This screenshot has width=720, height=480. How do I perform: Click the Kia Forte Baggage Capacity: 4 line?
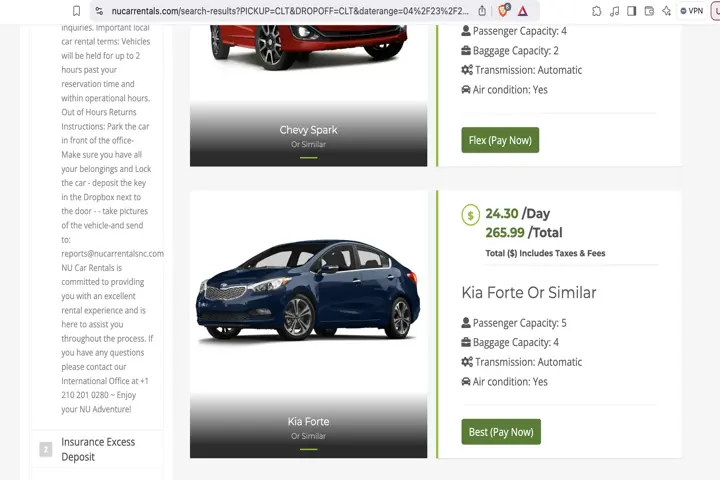tap(510, 343)
